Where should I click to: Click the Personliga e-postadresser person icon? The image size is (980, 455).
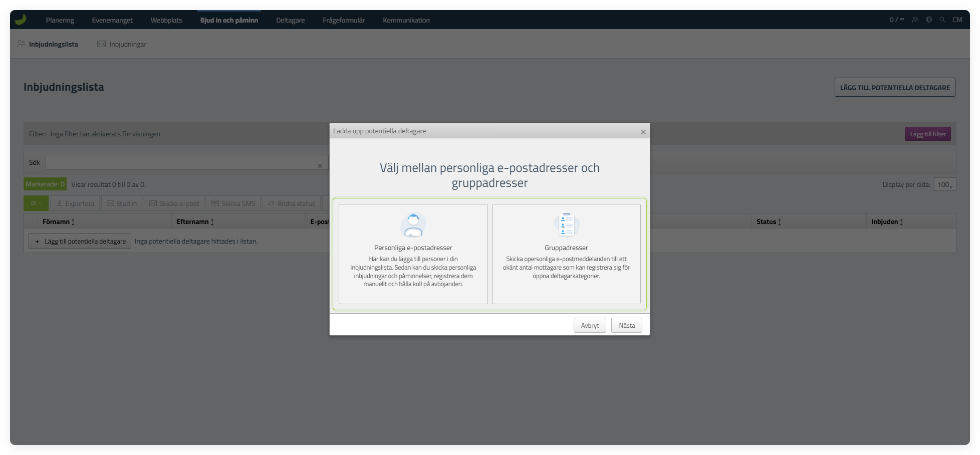point(413,224)
